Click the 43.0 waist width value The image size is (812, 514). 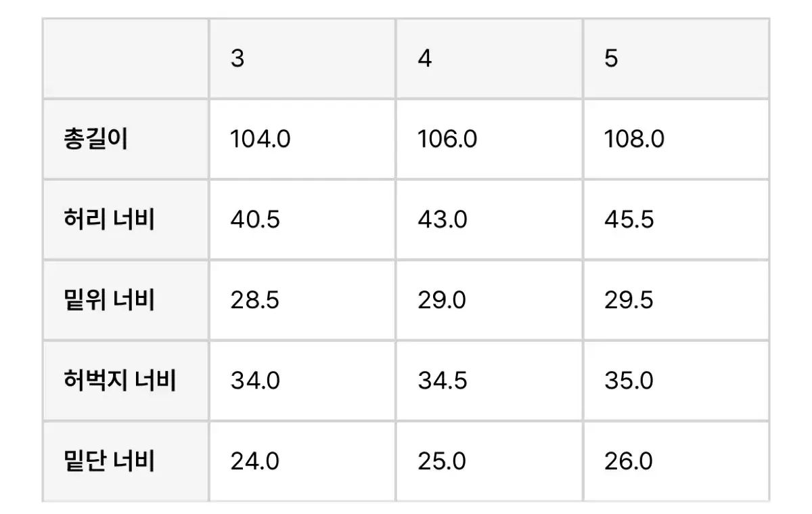coord(443,220)
